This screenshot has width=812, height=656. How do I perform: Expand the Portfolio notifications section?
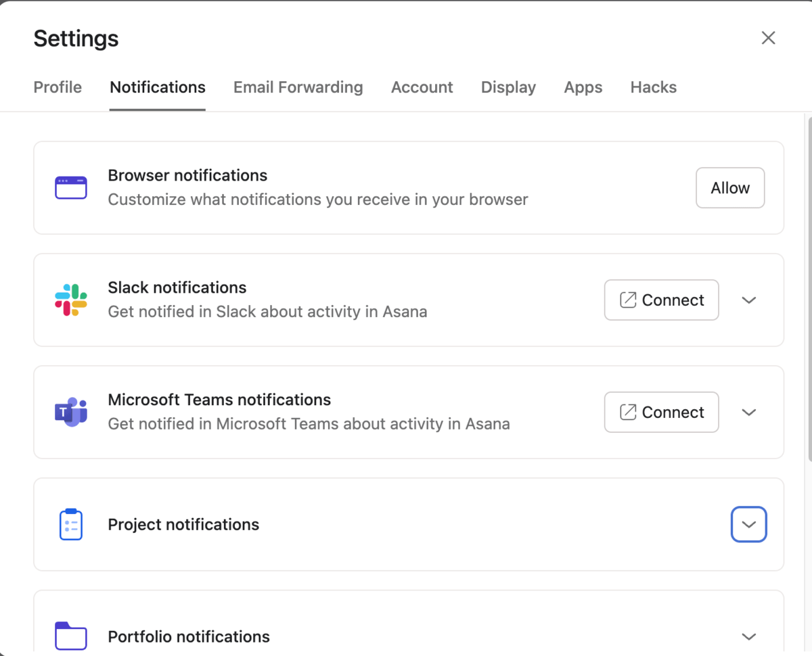pyautogui.click(x=749, y=636)
